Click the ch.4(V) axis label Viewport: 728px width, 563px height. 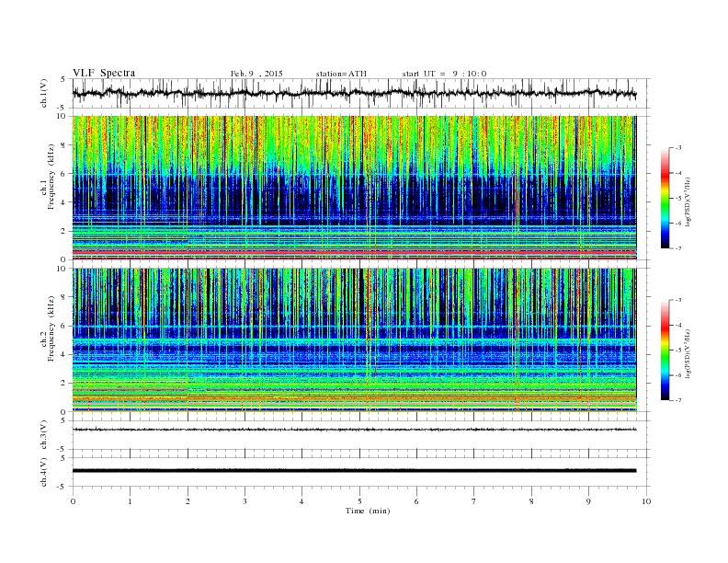(44, 472)
